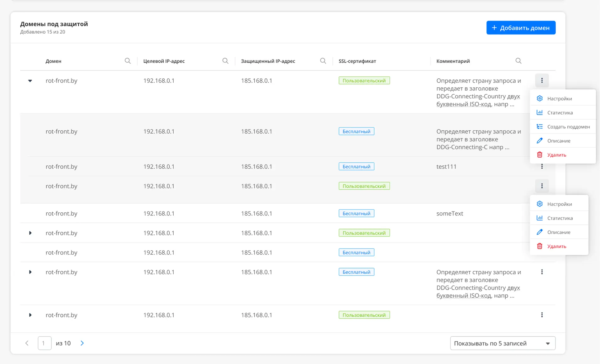This screenshot has height=364, width=600.
Task: Search in the Домен column
Action: 128,61
